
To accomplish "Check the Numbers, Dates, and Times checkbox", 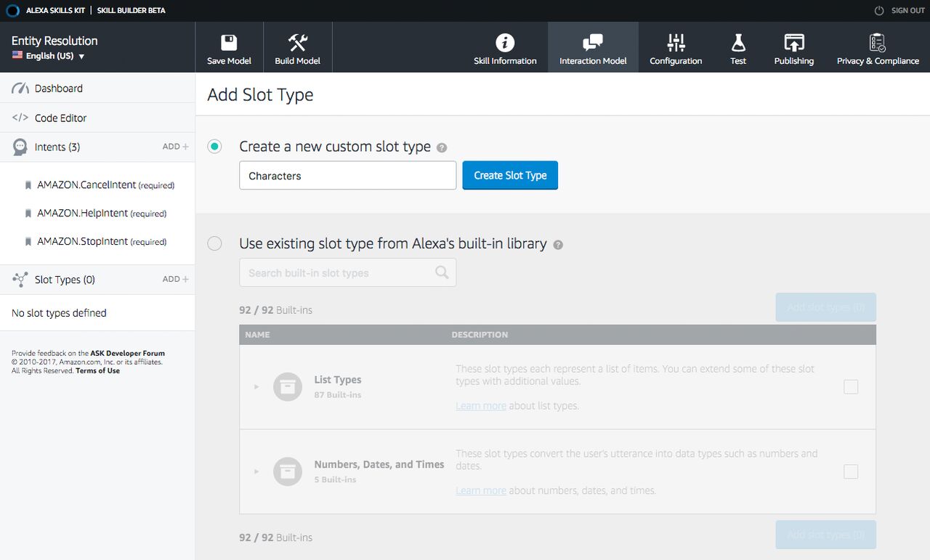I will pos(851,472).
